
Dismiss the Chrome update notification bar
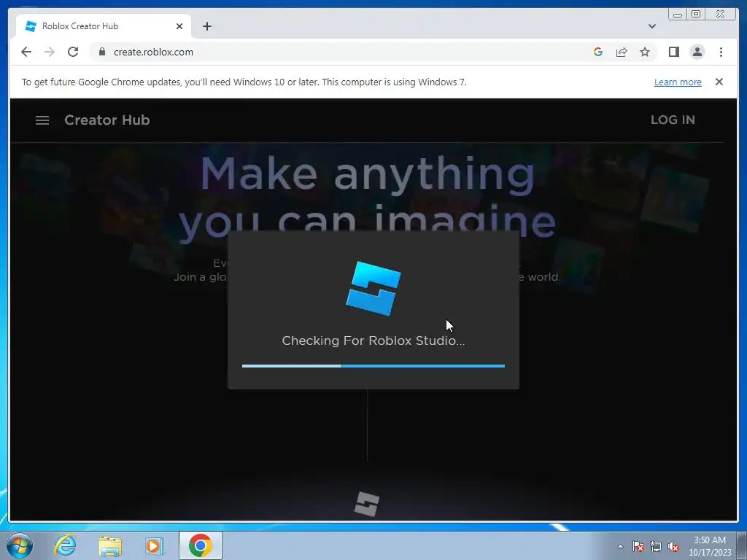tap(719, 82)
